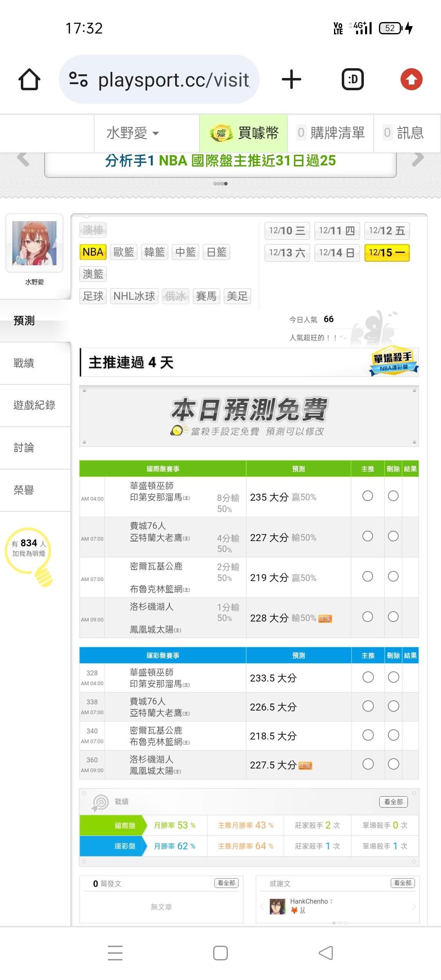441x980 pixels.
Task: Pick date 12/13 六
Action: point(287,253)
